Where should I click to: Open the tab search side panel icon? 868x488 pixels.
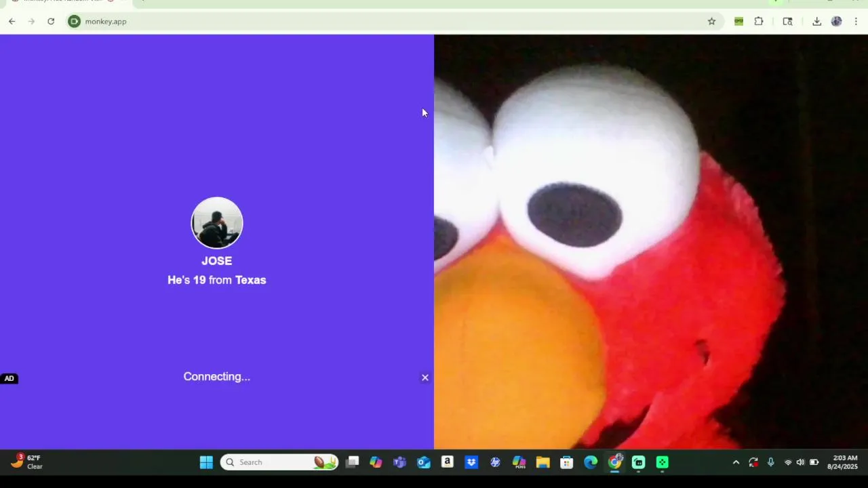pos(787,21)
